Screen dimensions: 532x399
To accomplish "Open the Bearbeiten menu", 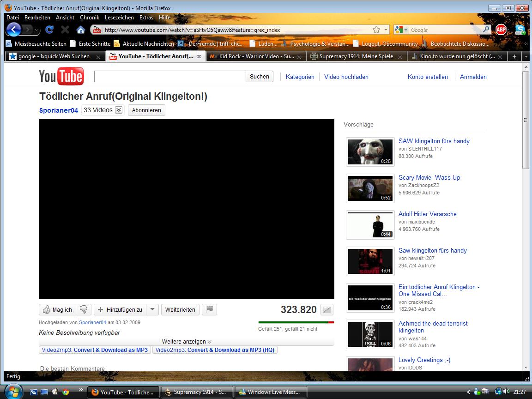I will [37, 17].
